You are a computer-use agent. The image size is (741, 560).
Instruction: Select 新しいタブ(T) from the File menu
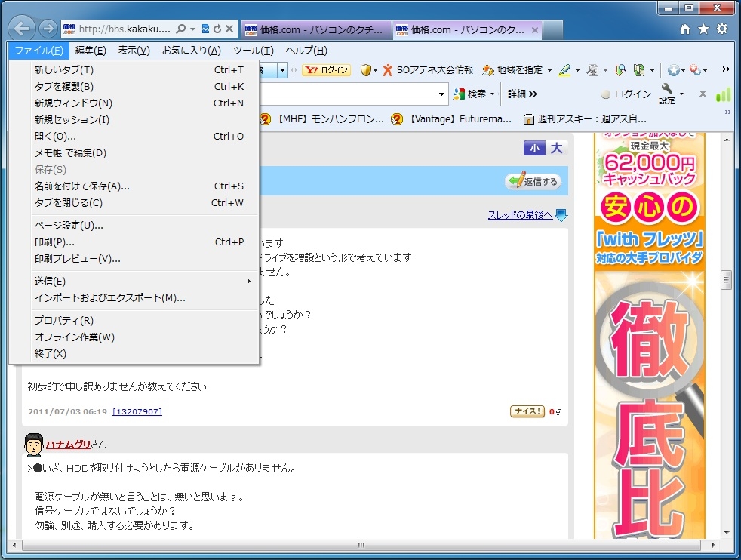[64, 69]
